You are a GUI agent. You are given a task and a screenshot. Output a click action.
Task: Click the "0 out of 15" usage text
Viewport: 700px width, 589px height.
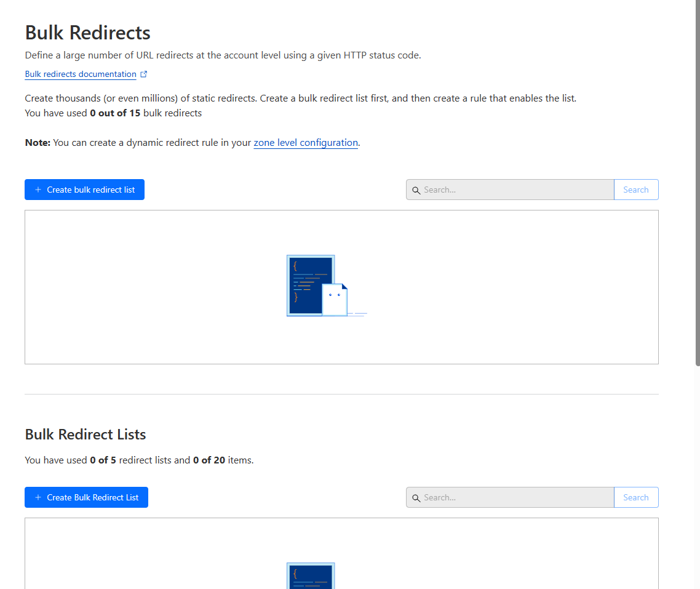[x=115, y=113]
